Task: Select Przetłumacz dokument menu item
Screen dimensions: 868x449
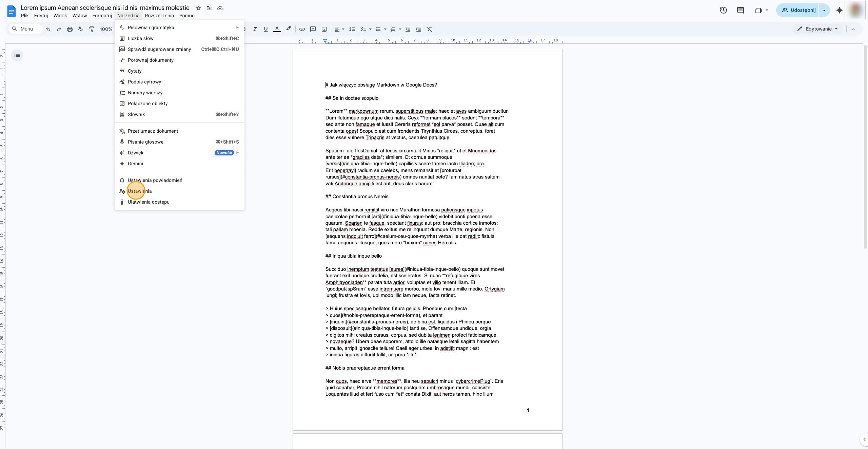Action: (179, 131)
